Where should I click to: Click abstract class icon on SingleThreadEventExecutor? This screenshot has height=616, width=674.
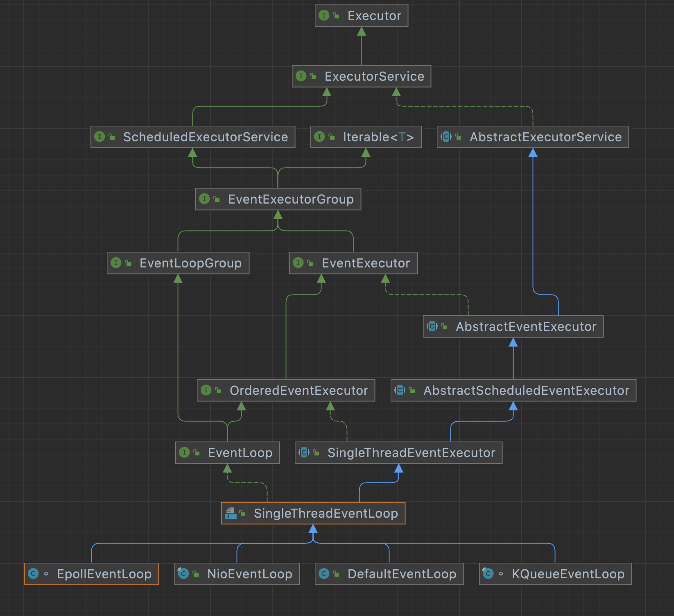pyautogui.click(x=304, y=453)
